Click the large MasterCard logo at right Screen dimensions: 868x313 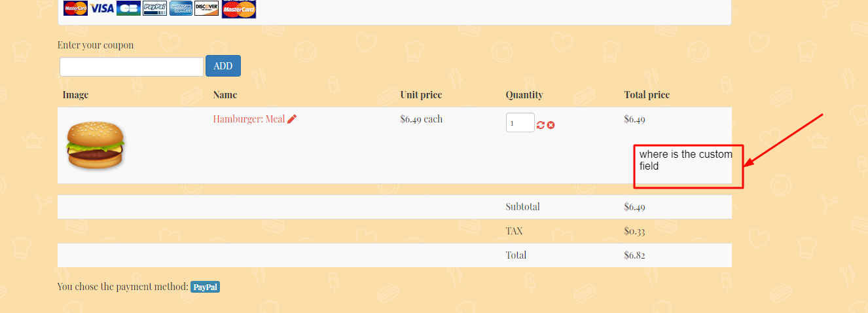(x=239, y=9)
